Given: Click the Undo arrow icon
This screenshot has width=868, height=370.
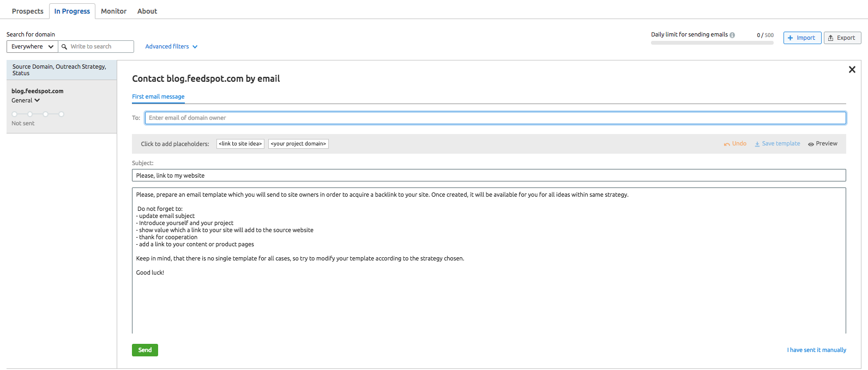Looking at the screenshot, I should click(x=727, y=144).
